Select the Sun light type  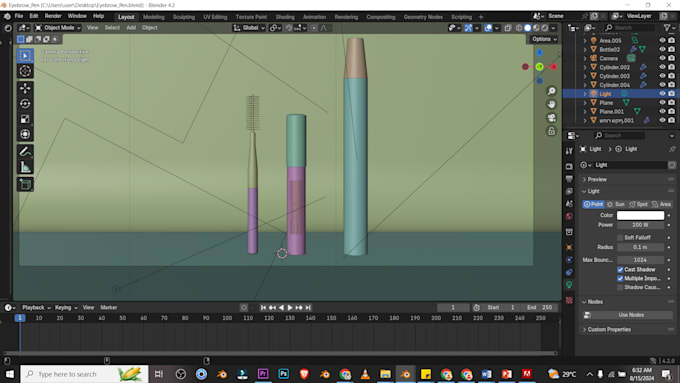616,204
